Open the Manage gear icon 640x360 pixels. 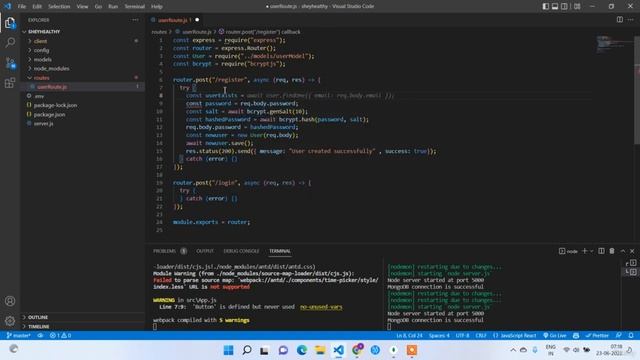(10, 321)
